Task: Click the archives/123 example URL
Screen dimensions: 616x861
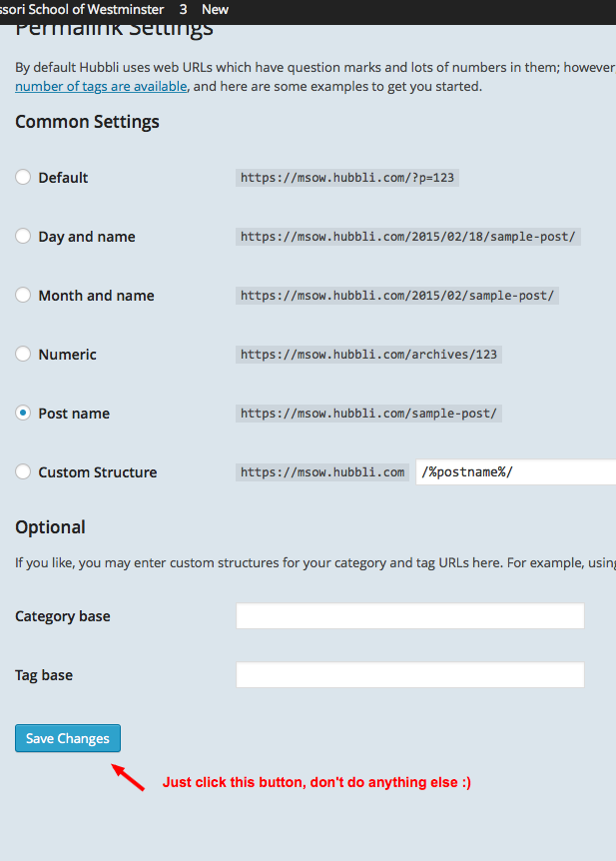Action: tap(368, 355)
